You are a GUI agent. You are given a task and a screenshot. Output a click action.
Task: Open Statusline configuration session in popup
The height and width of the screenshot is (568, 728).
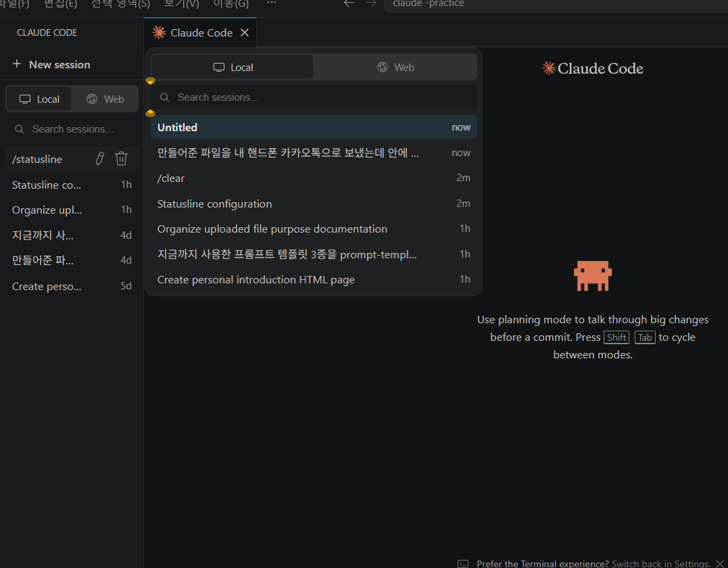tap(314, 204)
